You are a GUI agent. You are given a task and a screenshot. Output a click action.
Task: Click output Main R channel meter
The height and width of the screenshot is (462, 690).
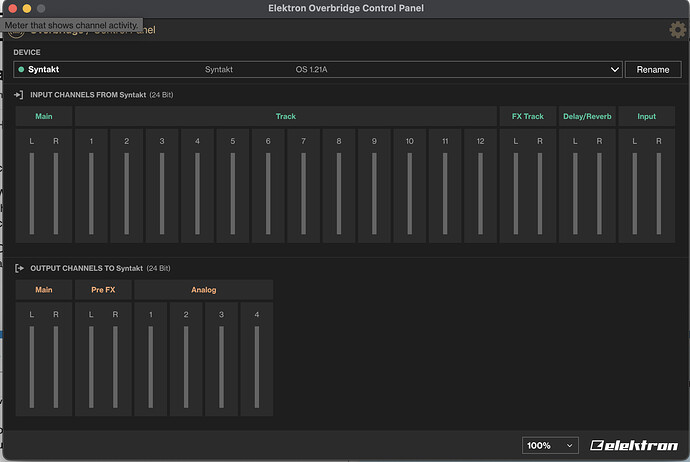tap(56, 367)
